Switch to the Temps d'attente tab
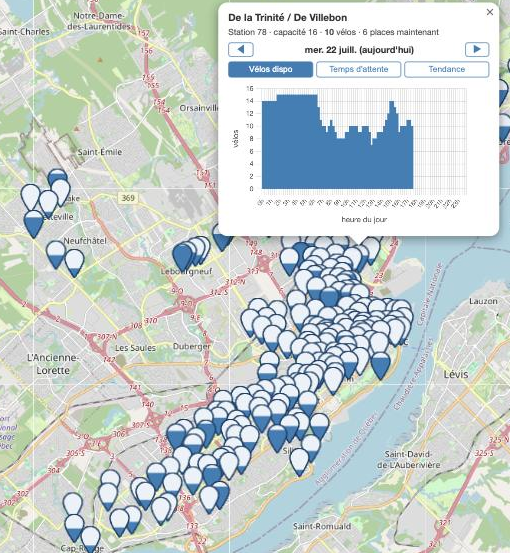This screenshot has height=553, width=510. (x=358, y=69)
